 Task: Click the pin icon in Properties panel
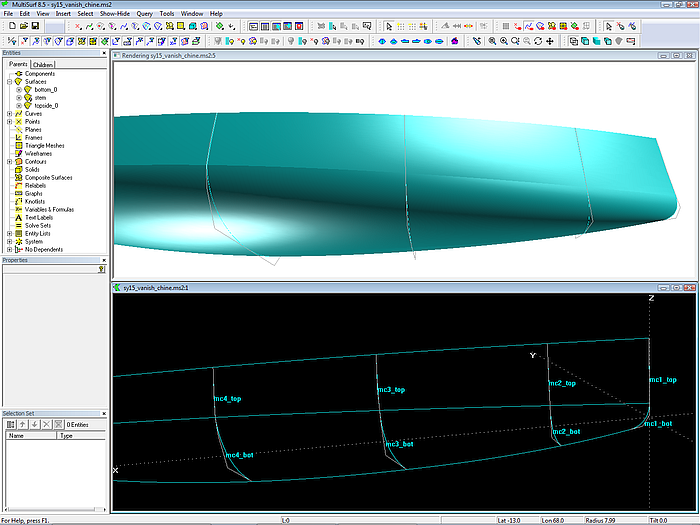[101, 269]
